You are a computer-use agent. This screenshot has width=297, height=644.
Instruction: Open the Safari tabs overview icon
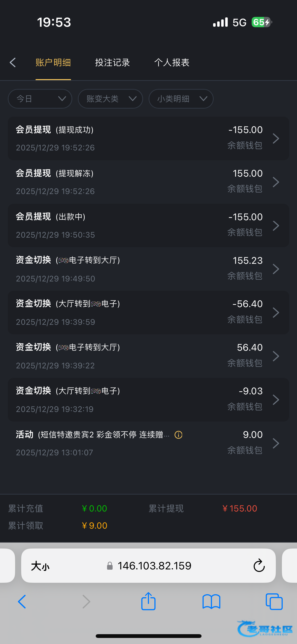coord(274,601)
